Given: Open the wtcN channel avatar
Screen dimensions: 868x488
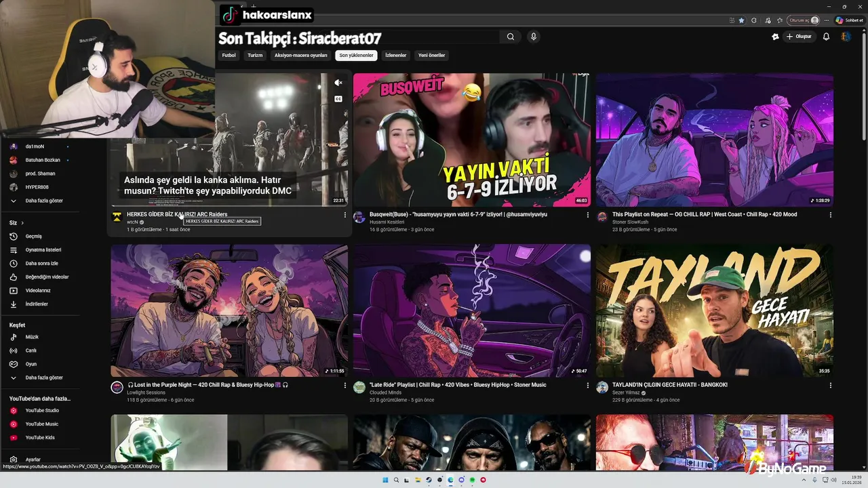Looking at the screenshot, I should click(117, 217).
